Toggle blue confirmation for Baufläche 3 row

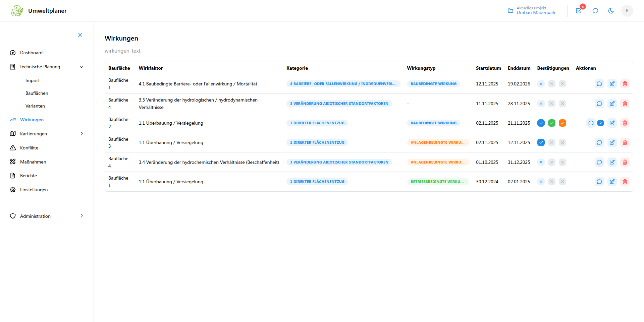point(541,142)
